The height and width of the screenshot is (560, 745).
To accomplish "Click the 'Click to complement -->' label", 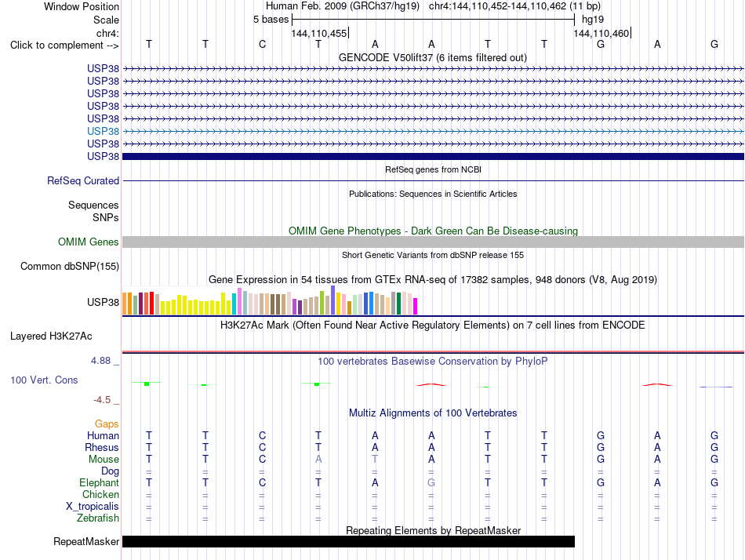I will click(x=64, y=45).
